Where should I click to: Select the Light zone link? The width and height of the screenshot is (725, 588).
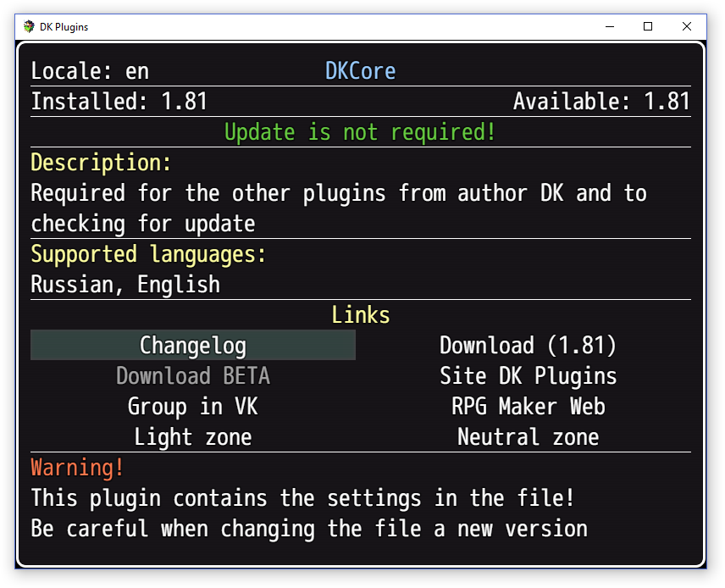(x=192, y=437)
